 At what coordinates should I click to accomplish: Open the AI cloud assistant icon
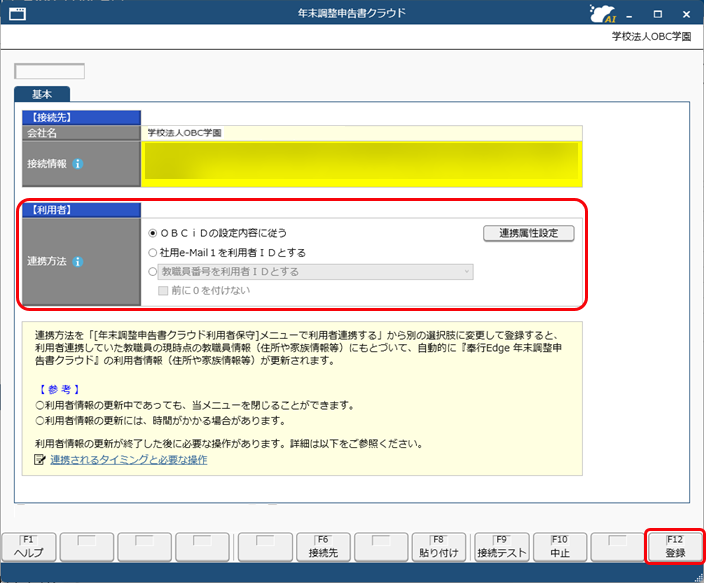[603, 14]
